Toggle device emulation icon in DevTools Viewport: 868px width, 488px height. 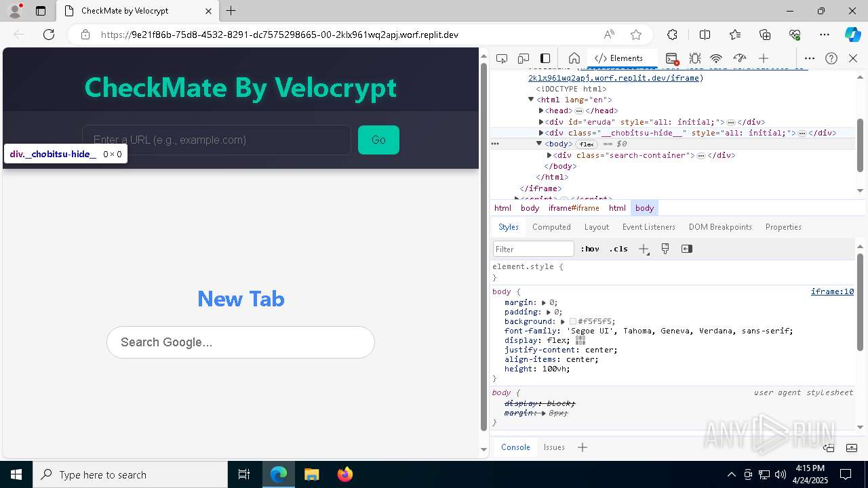tap(524, 58)
